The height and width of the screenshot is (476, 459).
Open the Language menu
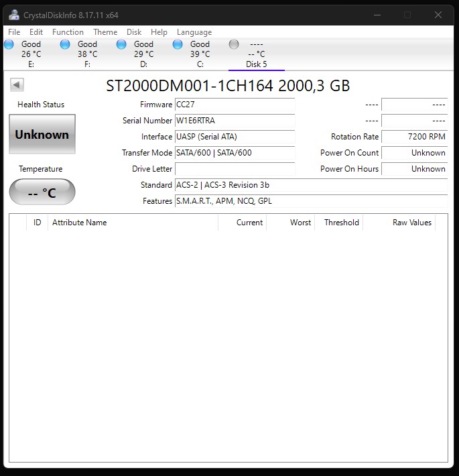click(194, 32)
